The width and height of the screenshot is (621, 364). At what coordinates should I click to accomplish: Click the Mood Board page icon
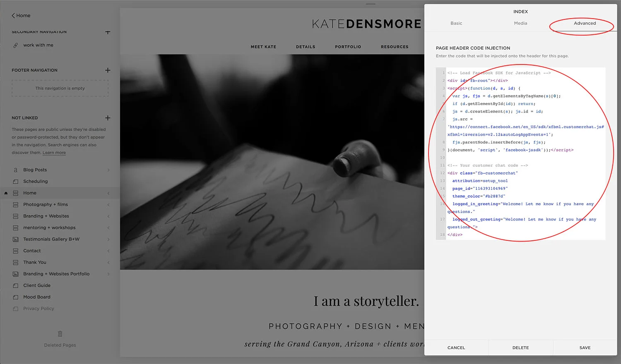(x=16, y=297)
